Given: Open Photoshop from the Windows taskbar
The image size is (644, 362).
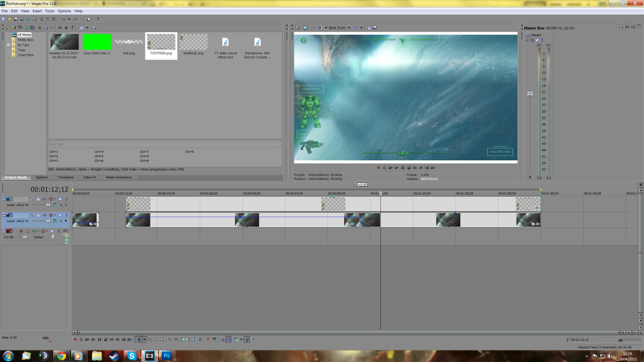Looking at the screenshot, I should 167,356.
